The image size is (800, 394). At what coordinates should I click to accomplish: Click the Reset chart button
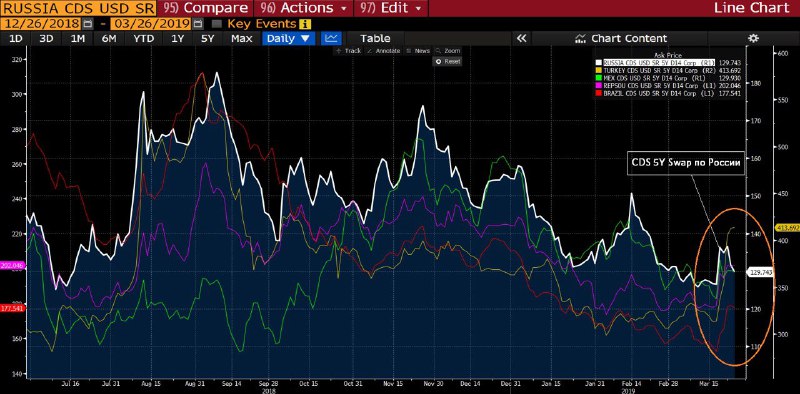pos(447,61)
